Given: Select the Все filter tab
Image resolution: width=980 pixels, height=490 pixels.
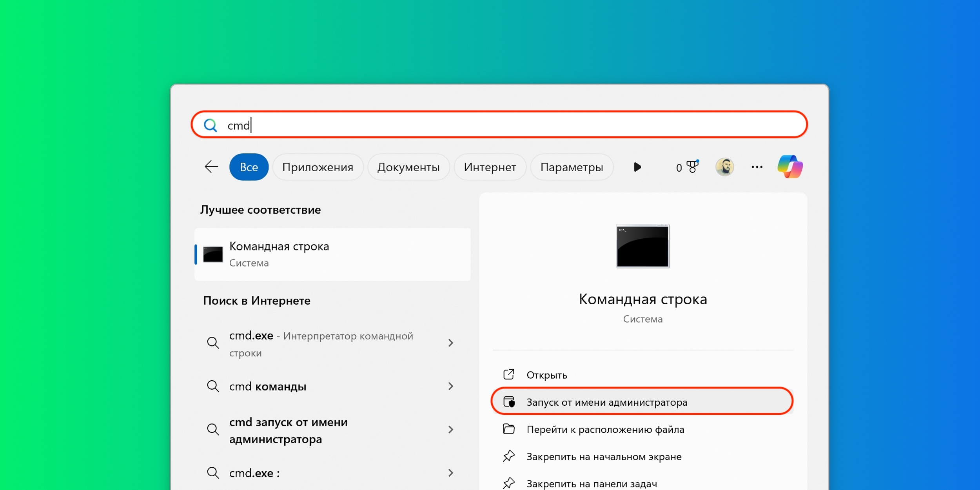Looking at the screenshot, I should (x=249, y=167).
